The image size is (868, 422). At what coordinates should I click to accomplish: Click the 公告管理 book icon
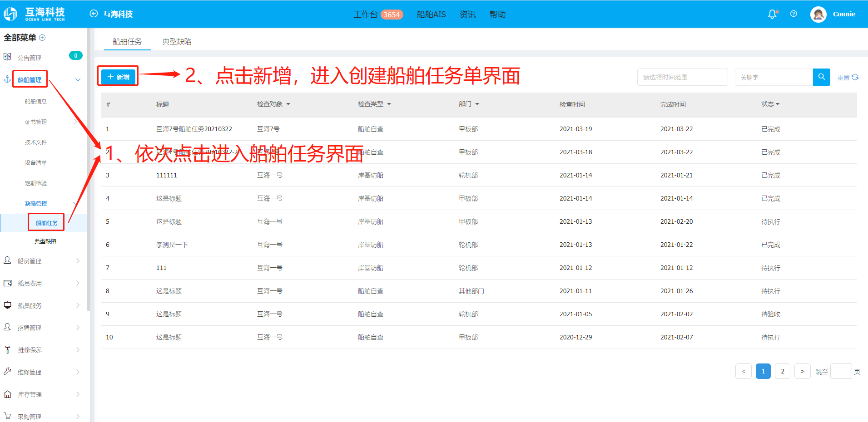tap(7, 57)
